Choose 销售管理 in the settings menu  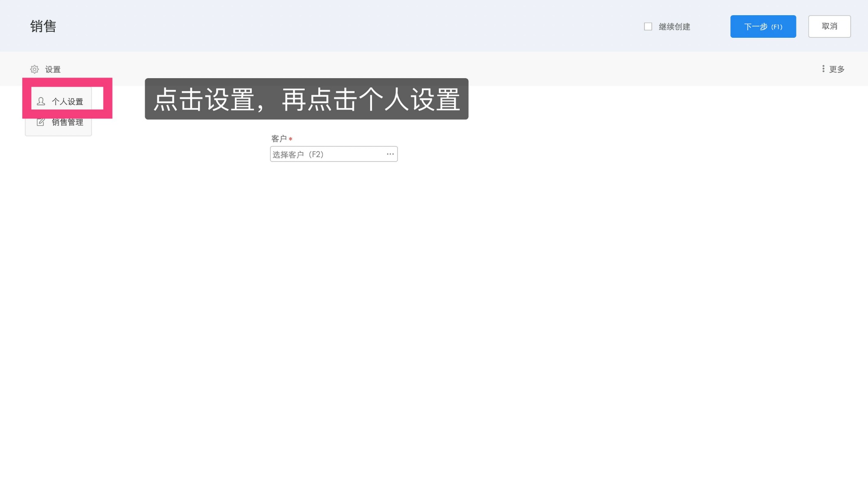coord(67,122)
